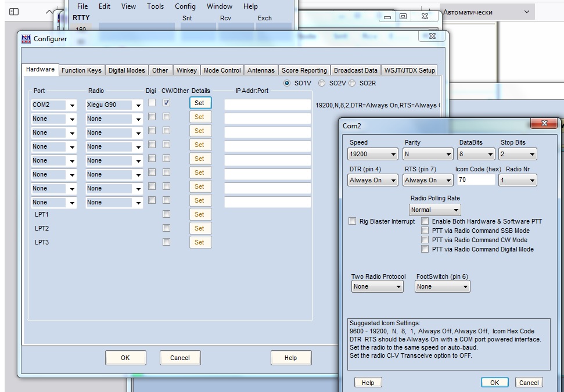564x392 pixels.
Task: Click the Set button for COM2
Action: [200, 103]
